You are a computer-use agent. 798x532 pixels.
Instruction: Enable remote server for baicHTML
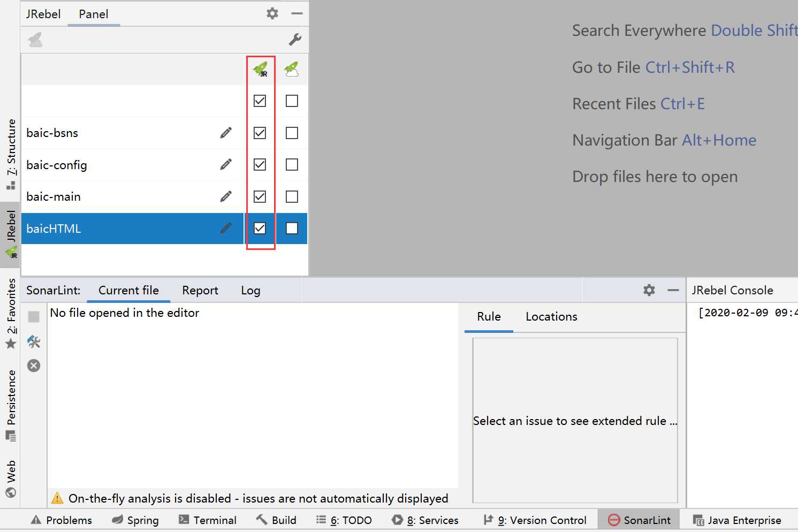[292, 229]
